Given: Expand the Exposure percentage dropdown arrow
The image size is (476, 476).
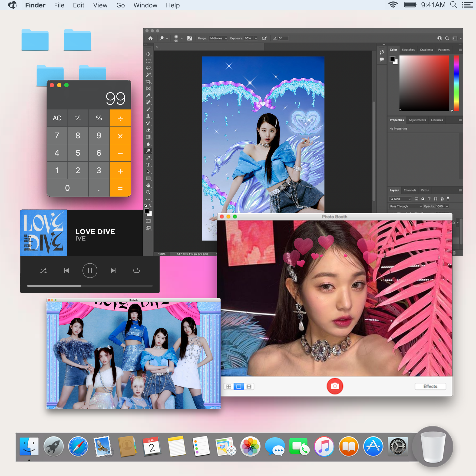Looking at the screenshot, I should tap(256, 38).
